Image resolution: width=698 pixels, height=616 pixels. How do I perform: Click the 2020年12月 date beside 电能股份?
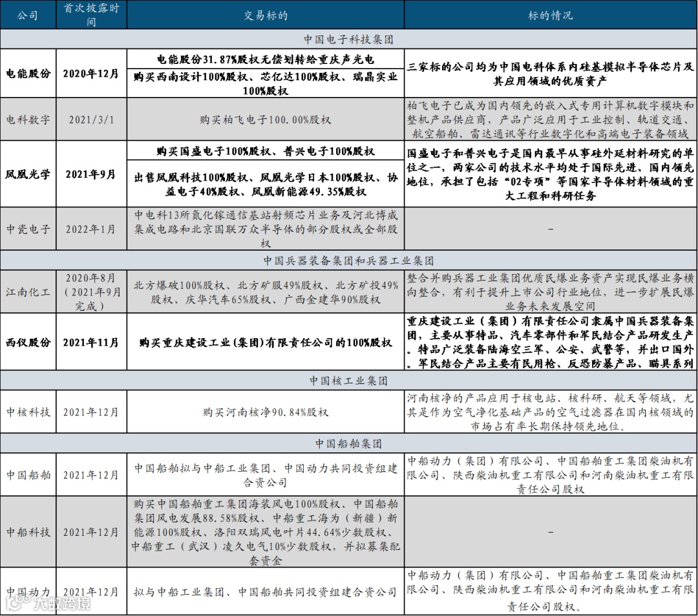tap(91, 74)
